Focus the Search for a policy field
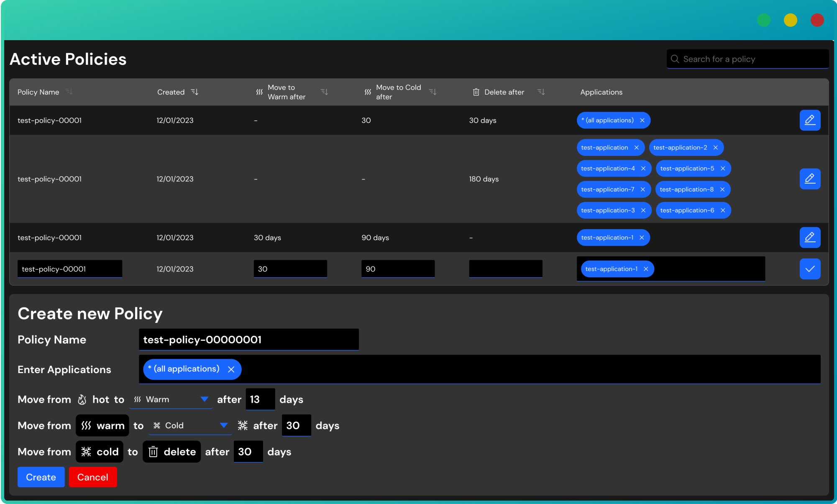 pyautogui.click(x=747, y=59)
